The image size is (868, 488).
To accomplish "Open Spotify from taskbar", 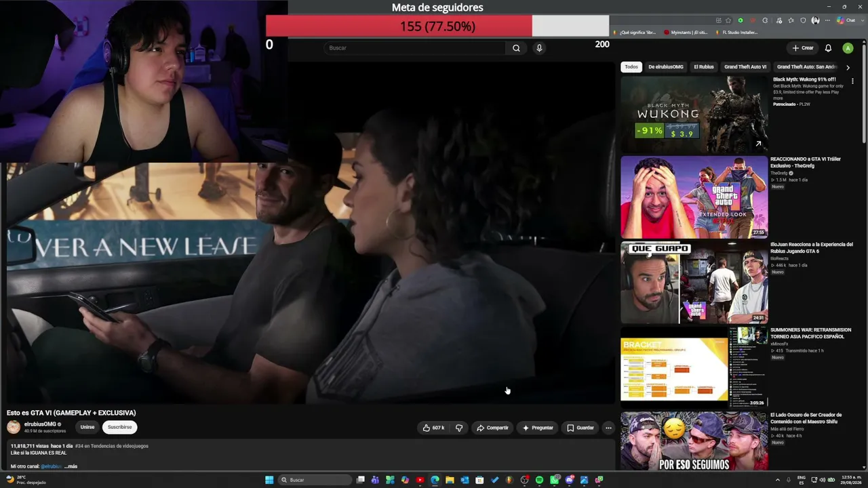I will point(539,480).
